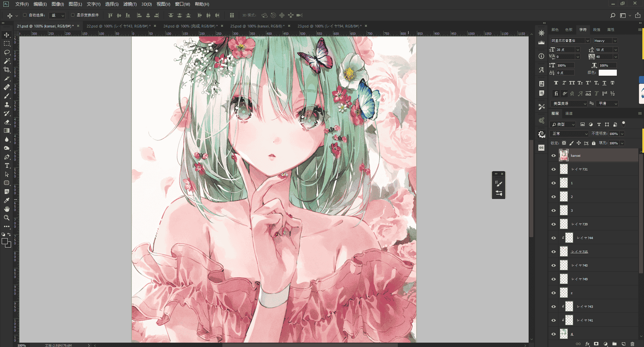Enable the 显示变换控件 checkbox
This screenshot has width=644, height=347.
click(x=73, y=15)
